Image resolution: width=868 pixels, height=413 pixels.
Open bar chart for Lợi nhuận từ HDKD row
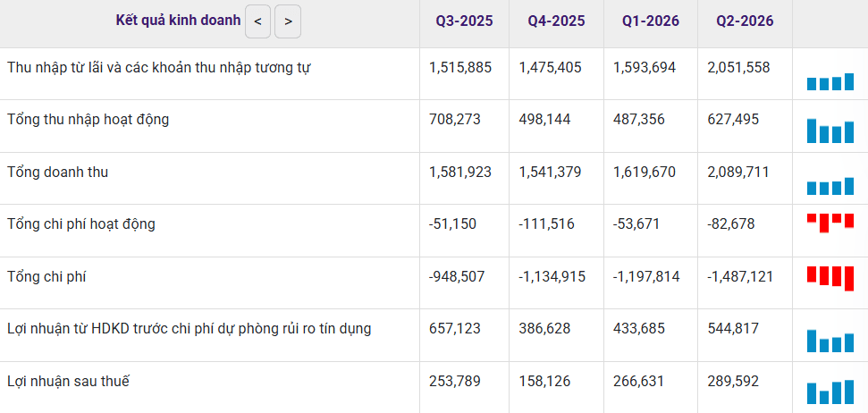click(x=830, y=341)
